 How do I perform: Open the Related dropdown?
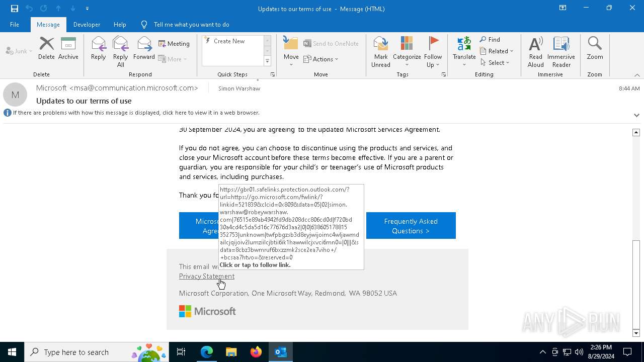pos(497,51)
